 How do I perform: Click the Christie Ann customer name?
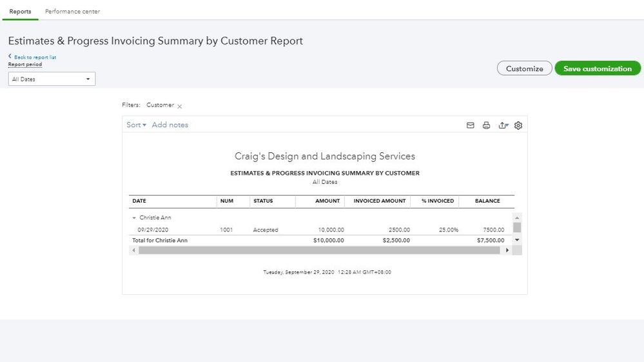tap(155, 217)
